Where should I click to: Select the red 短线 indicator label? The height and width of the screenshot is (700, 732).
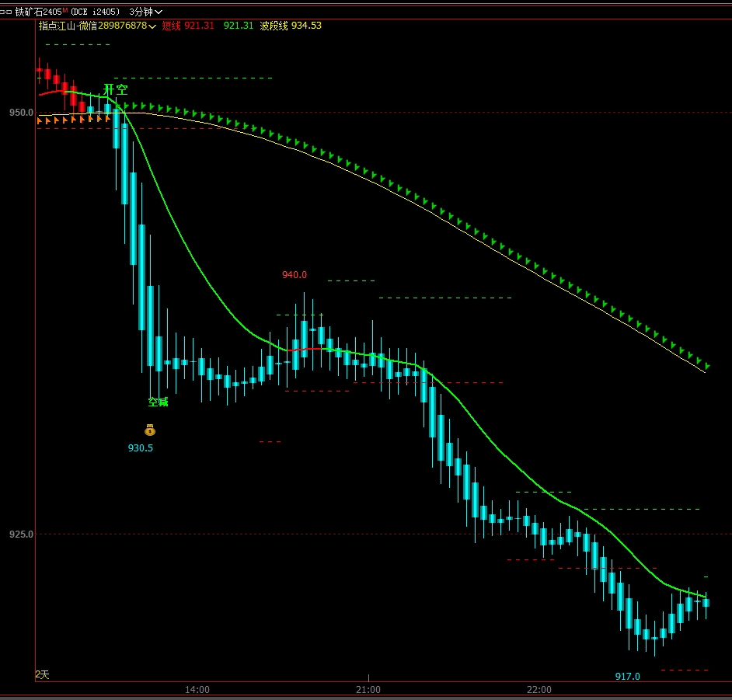[171, 26]
